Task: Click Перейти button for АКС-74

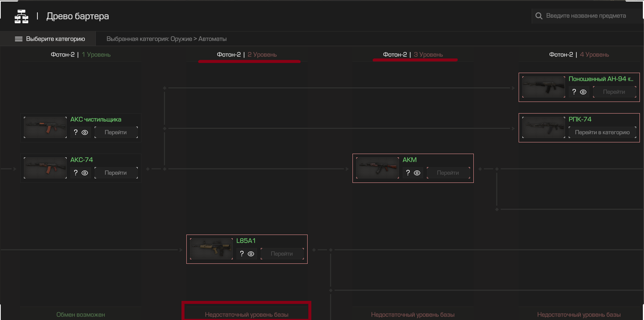Action: click(116, 173)
